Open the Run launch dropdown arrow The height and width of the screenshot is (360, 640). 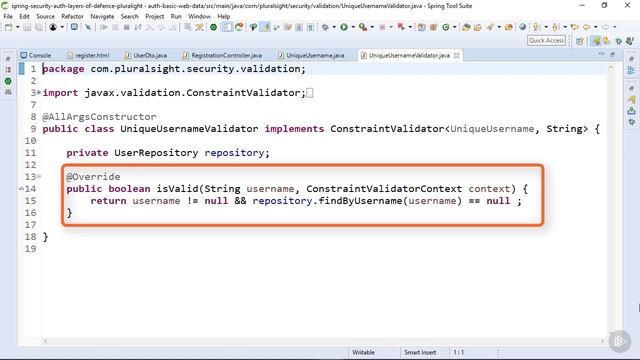coord(353,27)
